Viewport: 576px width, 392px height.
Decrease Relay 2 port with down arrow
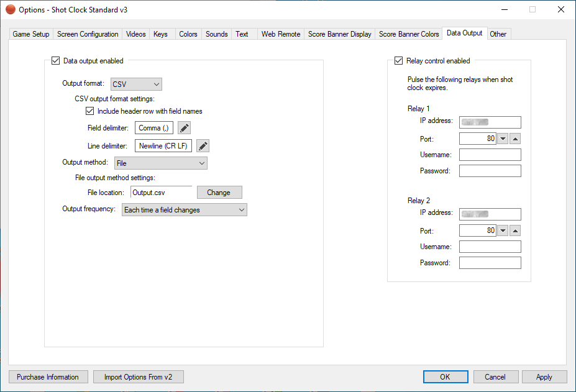pos(503,230)
